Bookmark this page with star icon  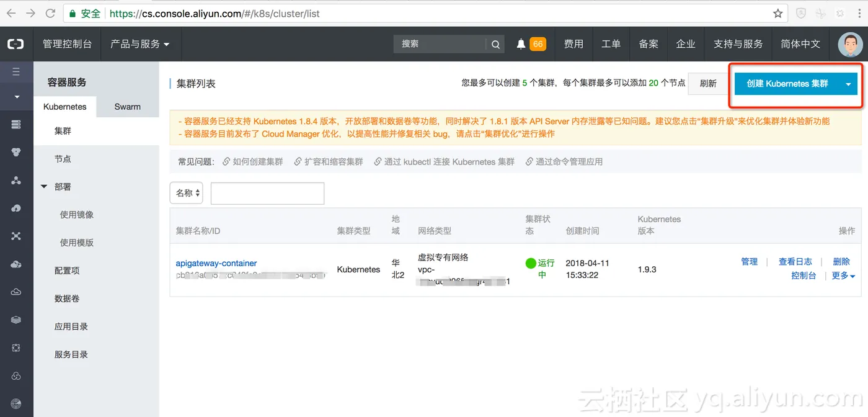tap(777, 13)
